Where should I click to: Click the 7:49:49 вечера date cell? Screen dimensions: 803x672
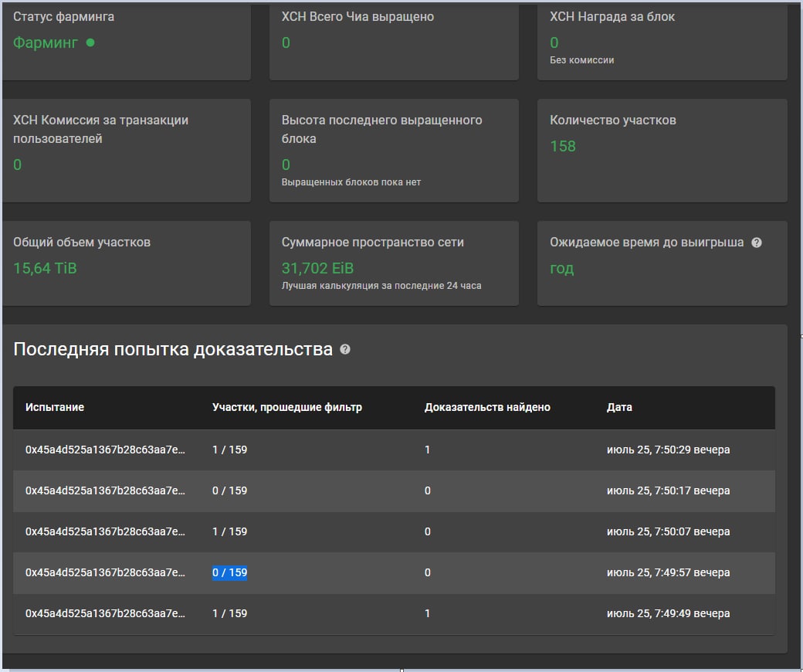pyautogui.click(x=668, y=613)
